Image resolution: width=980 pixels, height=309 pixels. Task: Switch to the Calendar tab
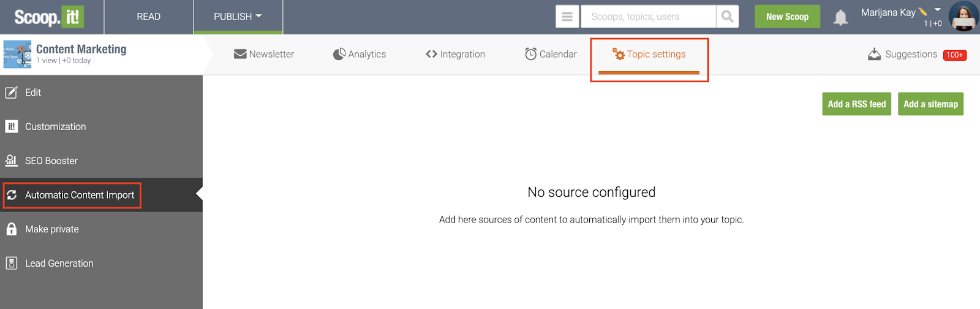click(551, 54)
